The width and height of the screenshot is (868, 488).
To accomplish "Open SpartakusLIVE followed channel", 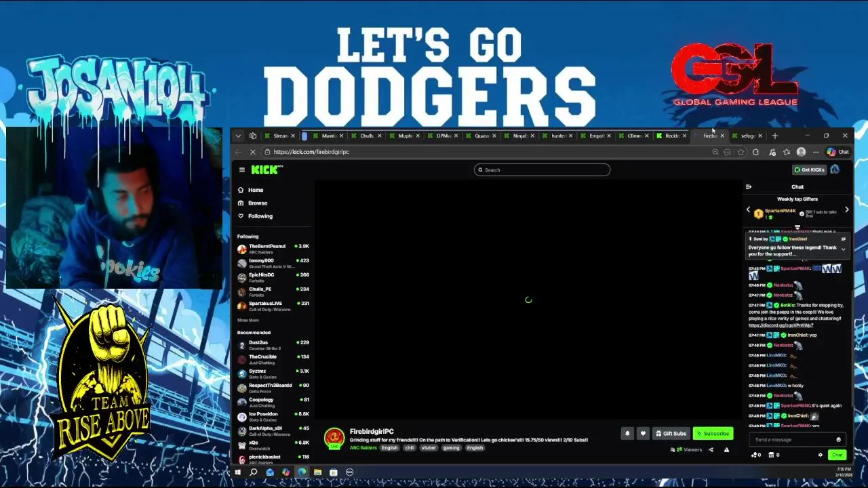I will pyautogui.click(x=273, y=306).
